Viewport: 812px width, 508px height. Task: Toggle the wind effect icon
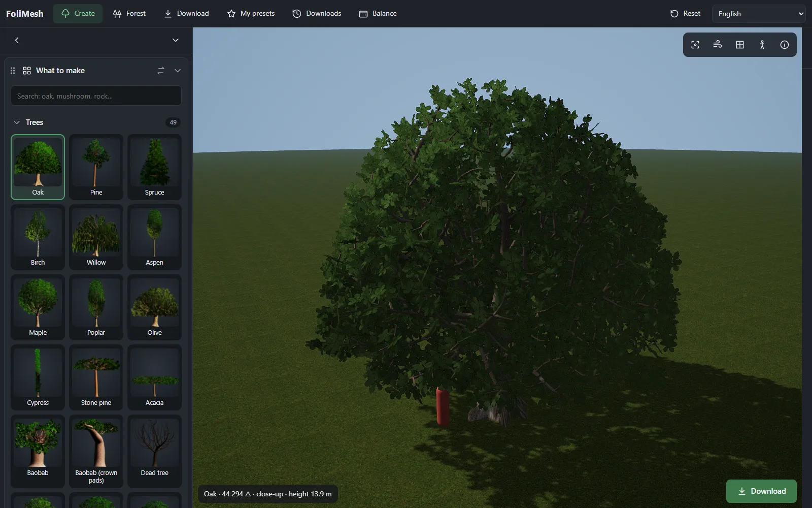(718, 45)
